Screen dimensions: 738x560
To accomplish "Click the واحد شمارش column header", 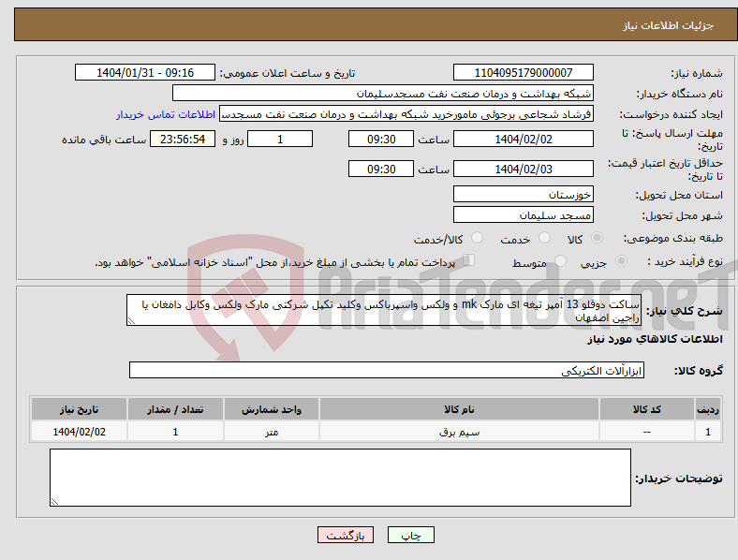I will pos(272,409).
